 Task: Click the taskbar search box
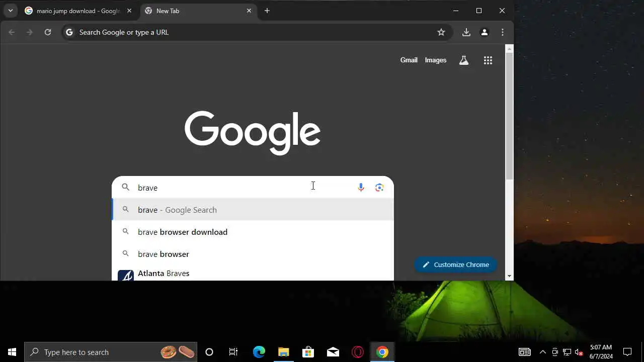111,352
